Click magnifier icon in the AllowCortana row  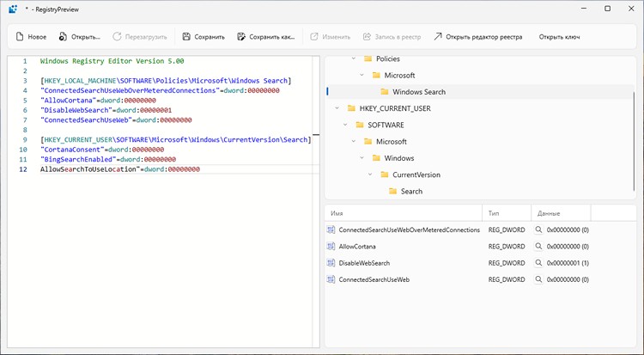click(x=538, y=246)
